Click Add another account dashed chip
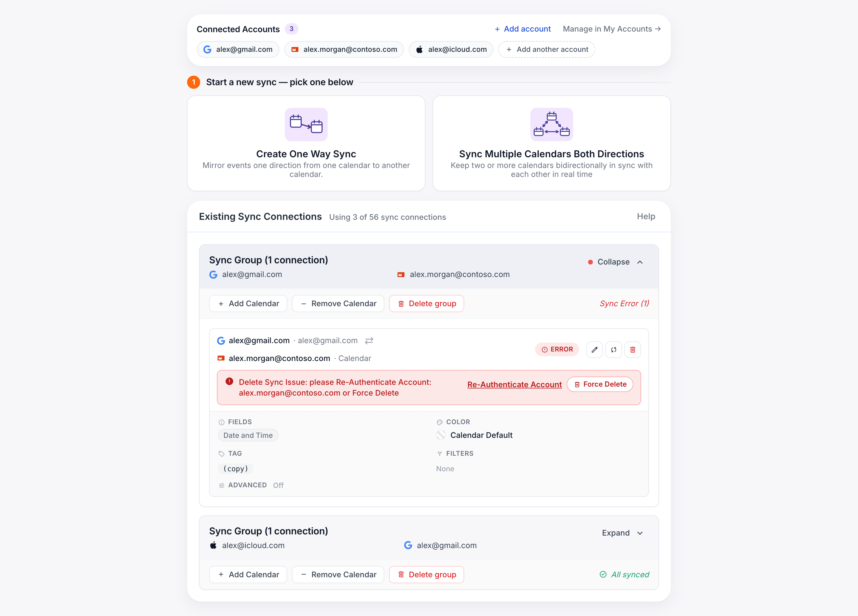858x616 pixels. coord(547,49)
